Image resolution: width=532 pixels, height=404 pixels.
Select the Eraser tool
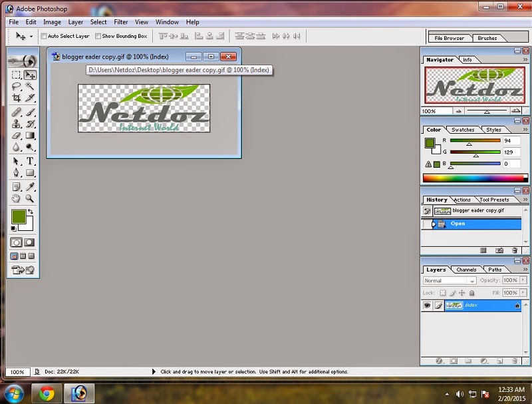click(16, 136)
